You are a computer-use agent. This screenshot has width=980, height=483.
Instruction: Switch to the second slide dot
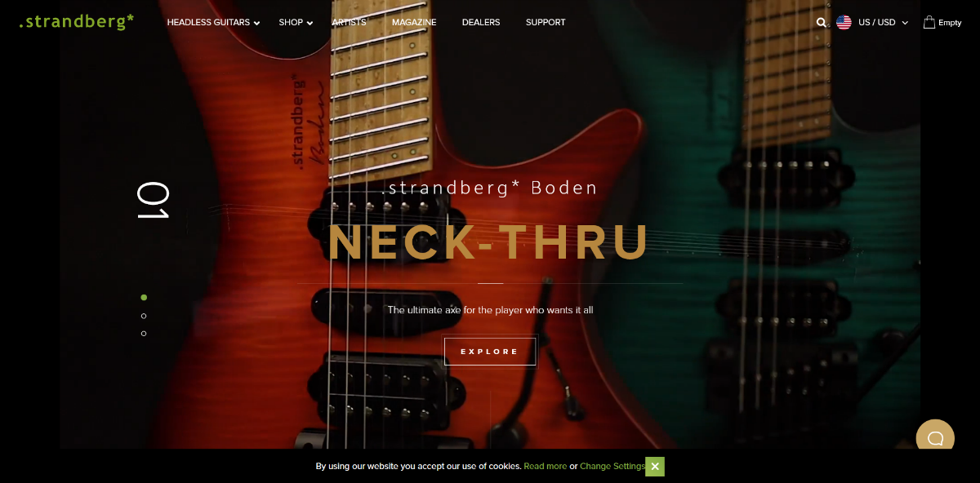pos(144,316)
